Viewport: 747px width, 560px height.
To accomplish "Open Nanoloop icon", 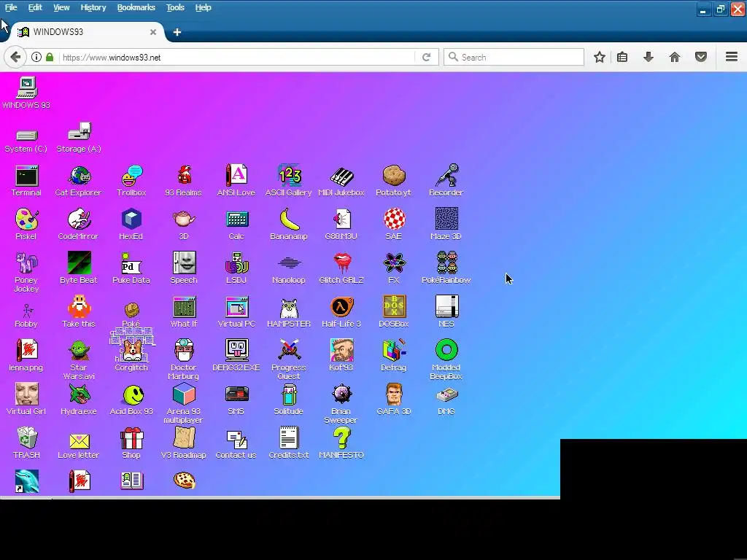I will click(x=289, y=268).
